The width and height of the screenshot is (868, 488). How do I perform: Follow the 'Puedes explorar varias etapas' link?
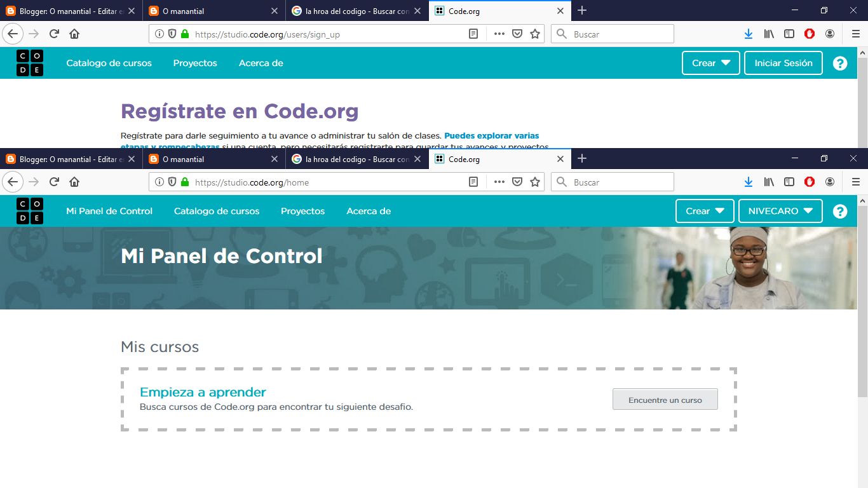click(491, 135)
